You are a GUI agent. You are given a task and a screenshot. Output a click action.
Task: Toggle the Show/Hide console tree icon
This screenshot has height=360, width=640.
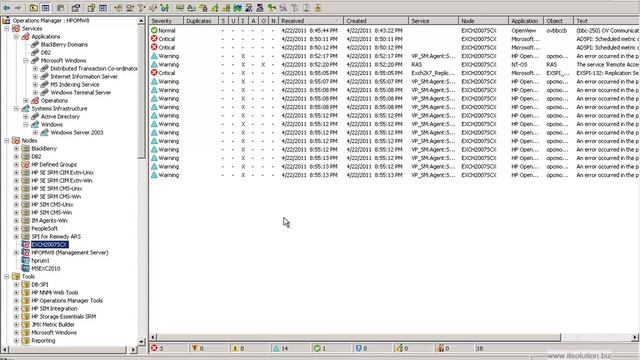pyautogui.click(x=46, y=8)
